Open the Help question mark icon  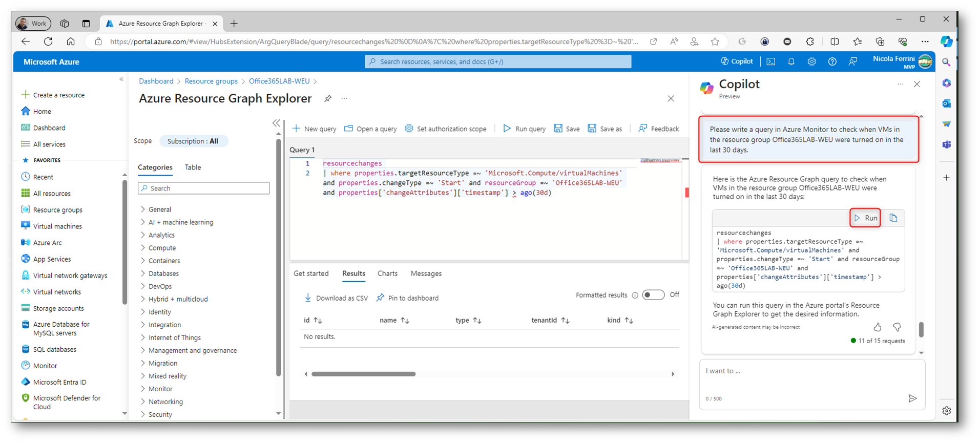pyautogui.click(x=832, y=61)
